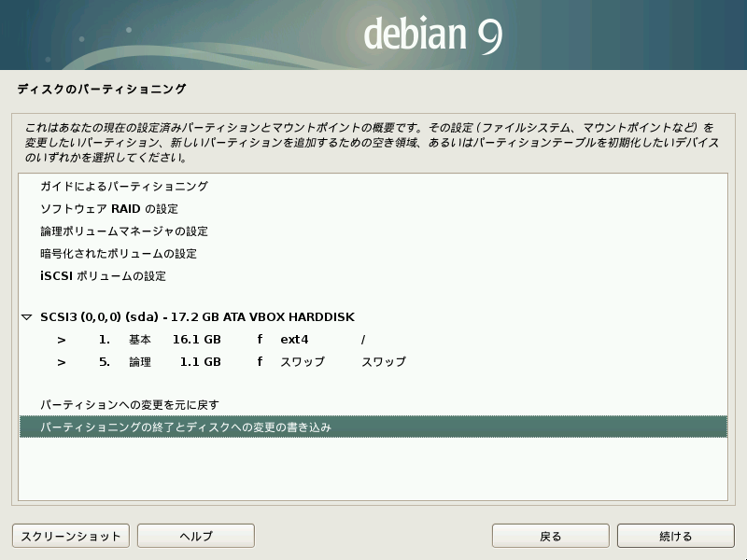Select パーティショニングの終了 and write changes

pos(186,427)
